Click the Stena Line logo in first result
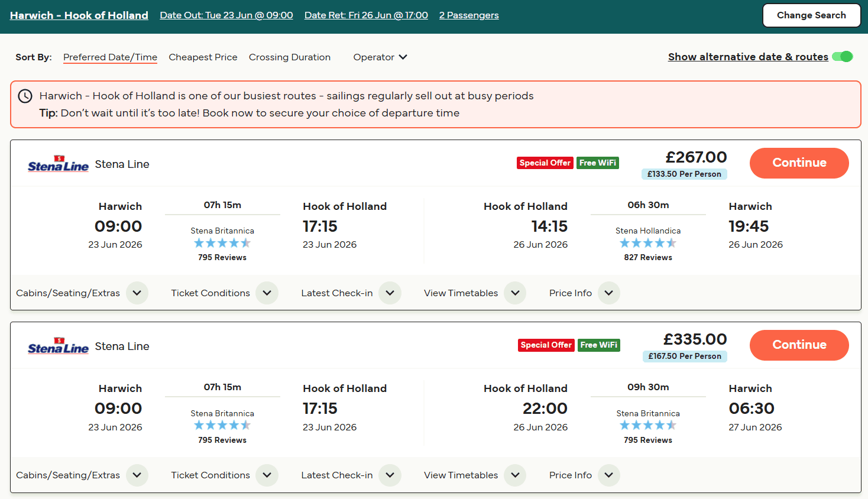Viewport: 868px width, 499px height. pyautogui.click(x=58, y=164)
